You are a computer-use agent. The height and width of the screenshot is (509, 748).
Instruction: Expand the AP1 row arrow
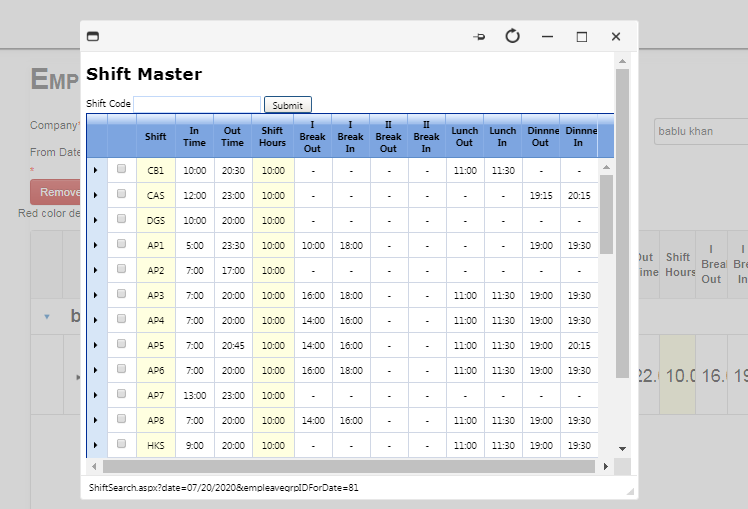pos(95,245)
